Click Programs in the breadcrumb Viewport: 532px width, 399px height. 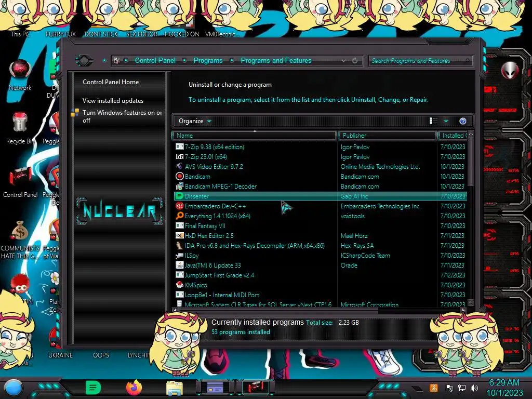pos(208,60)
